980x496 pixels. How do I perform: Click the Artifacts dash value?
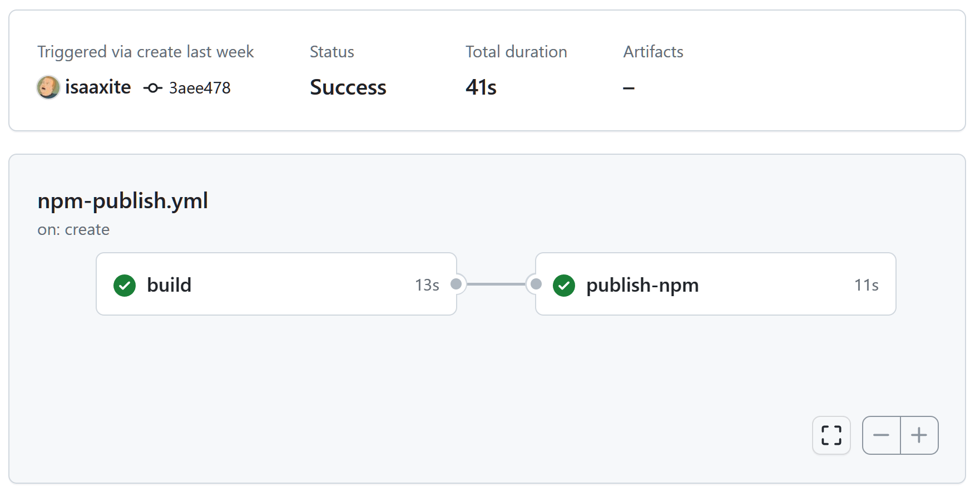tap(629, 88)
